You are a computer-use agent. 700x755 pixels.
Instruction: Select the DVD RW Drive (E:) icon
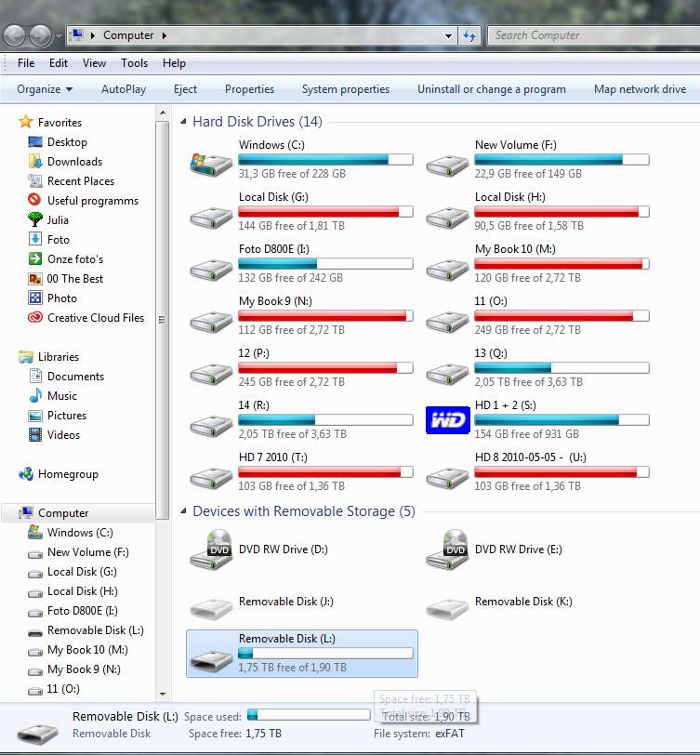[x=447, y=550]
